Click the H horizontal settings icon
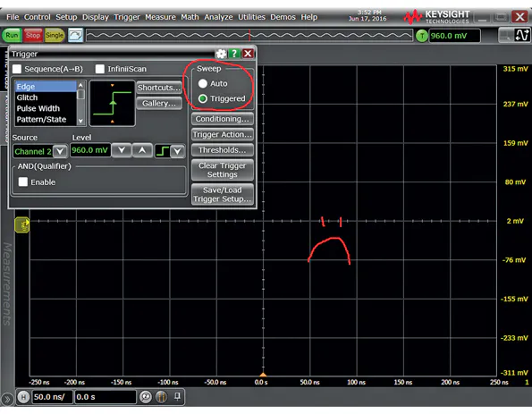532x414 pixels. coord(23,397)
